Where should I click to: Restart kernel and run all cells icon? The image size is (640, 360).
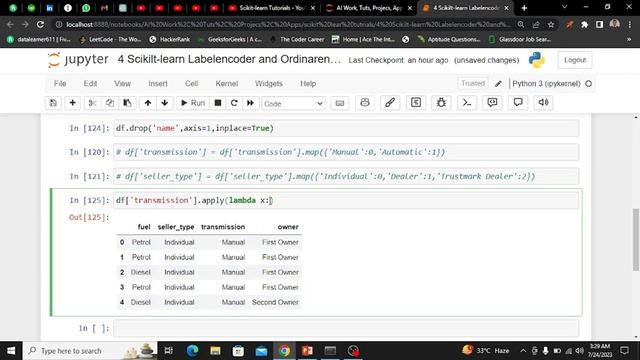[250, 103]
